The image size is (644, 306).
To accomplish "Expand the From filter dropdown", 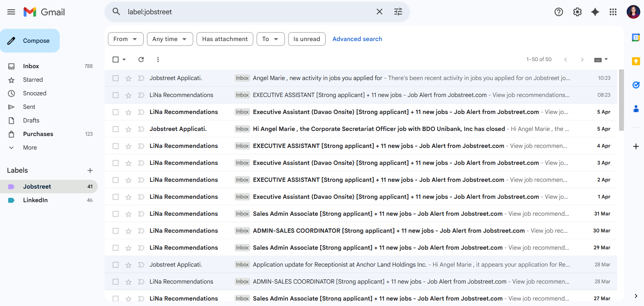I will pyautogui.click(x=126, y=39).
